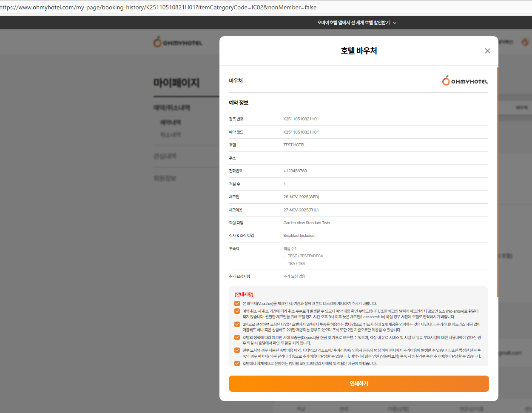Toggle the checkbox for the 3인 room type notice
The width and height of the screenshot is (532, 413).
237,325
